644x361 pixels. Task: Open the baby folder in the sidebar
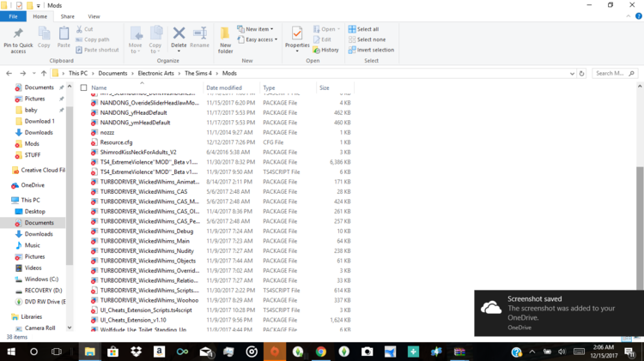[x=31, y=110]
